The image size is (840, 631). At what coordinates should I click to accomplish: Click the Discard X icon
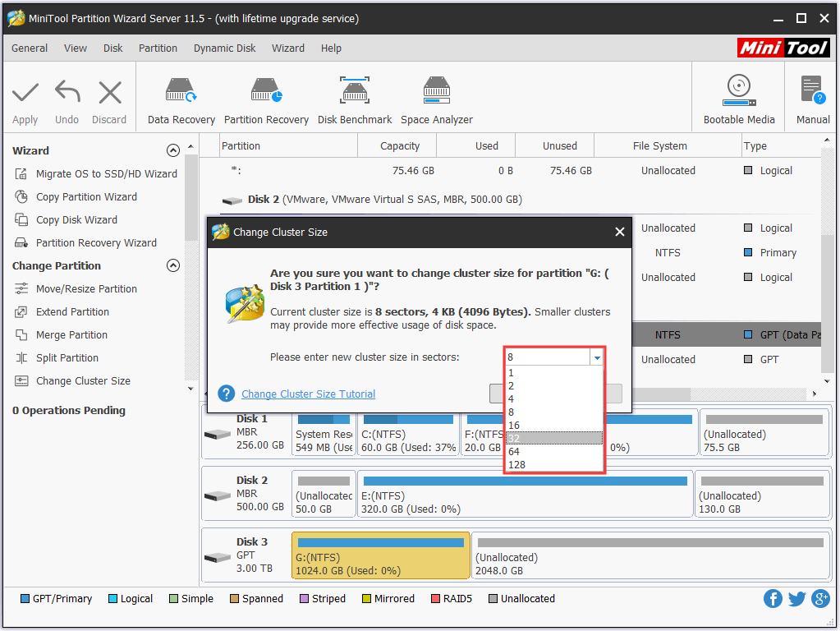(110, 92)
